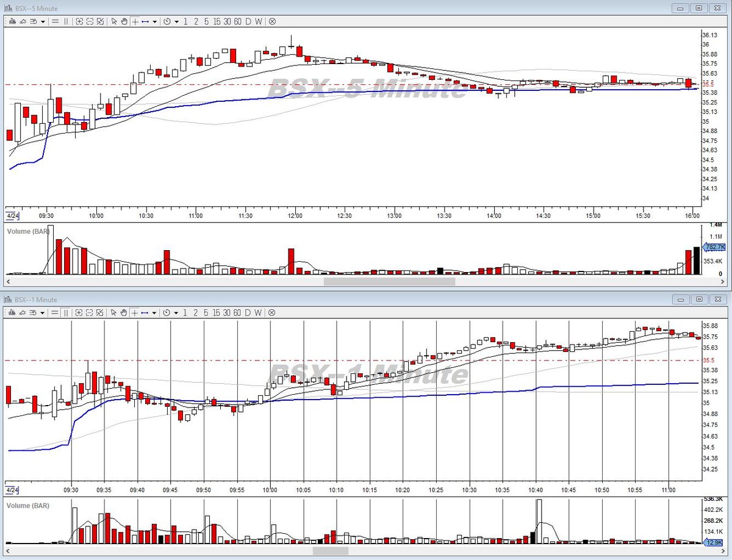Click the fit-to-window zoom icon in 1 Minute toolbar
Image resolution: width=732 pixels, height=560 pixels.
pos(100,313)
